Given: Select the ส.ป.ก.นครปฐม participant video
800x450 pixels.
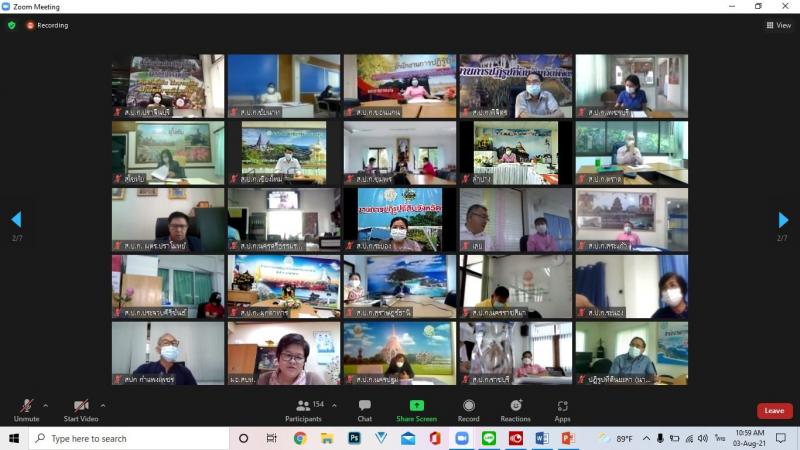Looking at the screenshot, I should 400,353.
